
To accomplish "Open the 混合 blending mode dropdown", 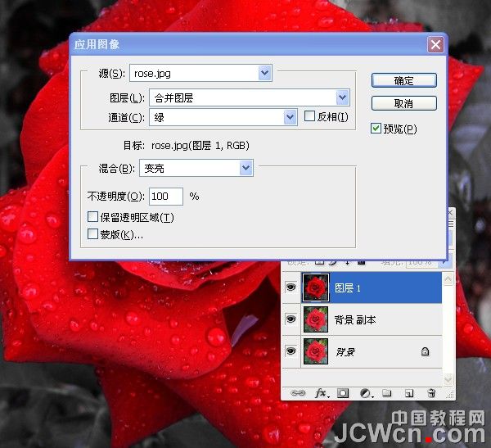I will click(245, 168).
